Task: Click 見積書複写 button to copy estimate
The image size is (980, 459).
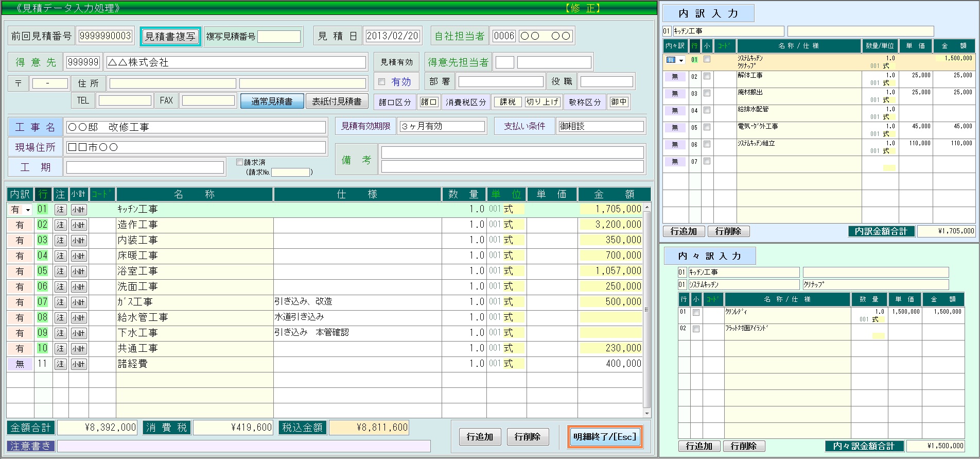Action: click(x=170, y=37)
